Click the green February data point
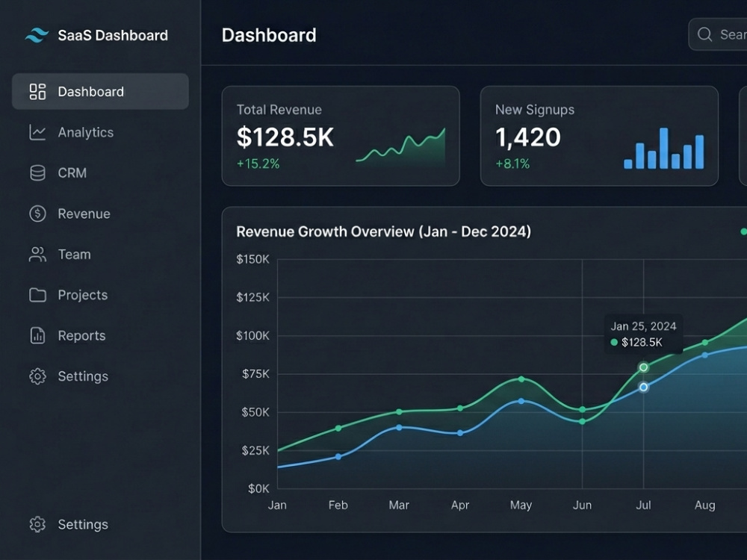The height and width of the screenshot is (560, 747). point(338,428)
